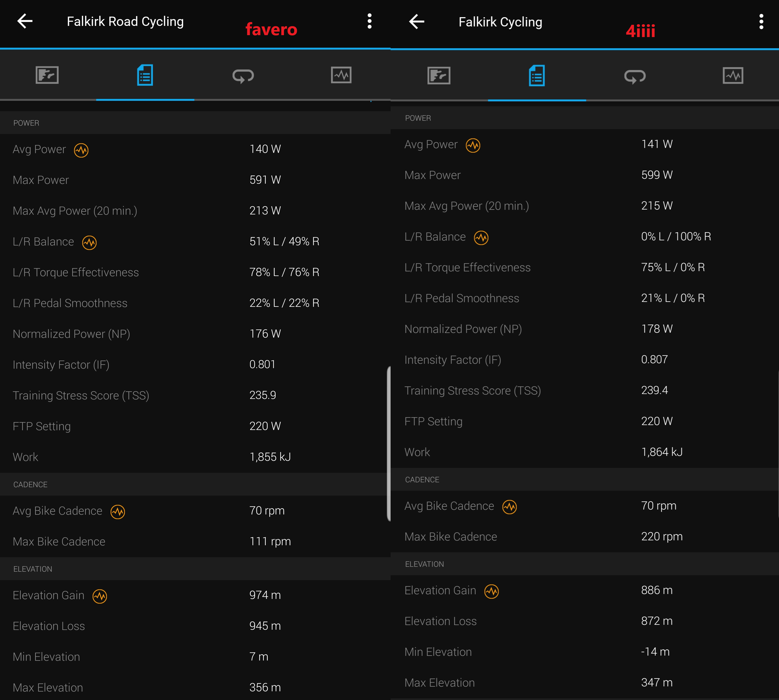The image size is (779, 700).
Task: Tap chart icon next to Avg Bike Cadence, 4iiii
Action: coord(509,507)
